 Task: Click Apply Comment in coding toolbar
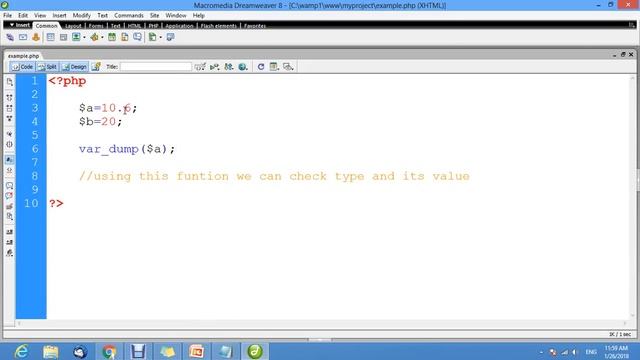click(9, 186)
